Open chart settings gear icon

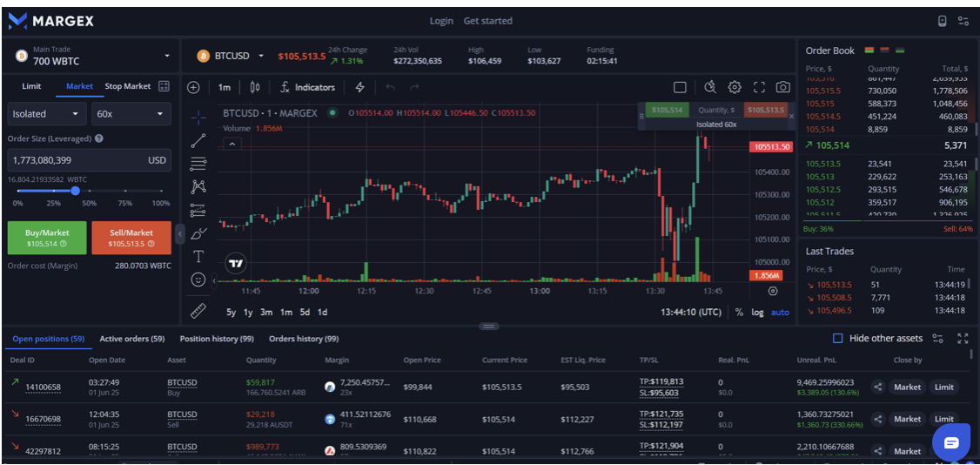(735, 87)
